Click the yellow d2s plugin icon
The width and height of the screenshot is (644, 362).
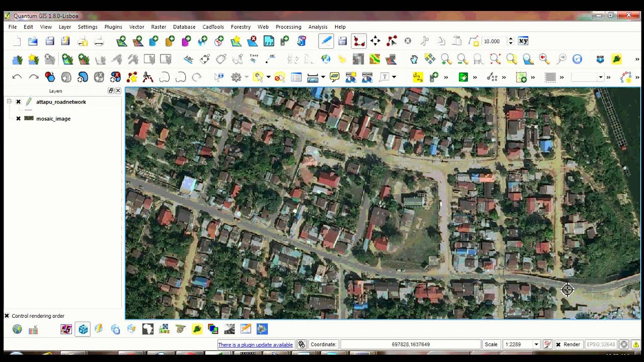[418, 77]
